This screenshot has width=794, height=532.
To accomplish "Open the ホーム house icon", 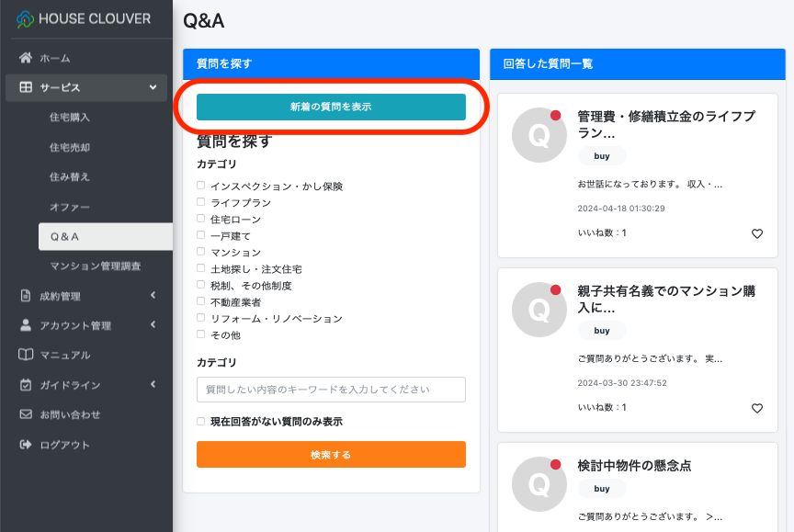I will (x=26, y=58).
